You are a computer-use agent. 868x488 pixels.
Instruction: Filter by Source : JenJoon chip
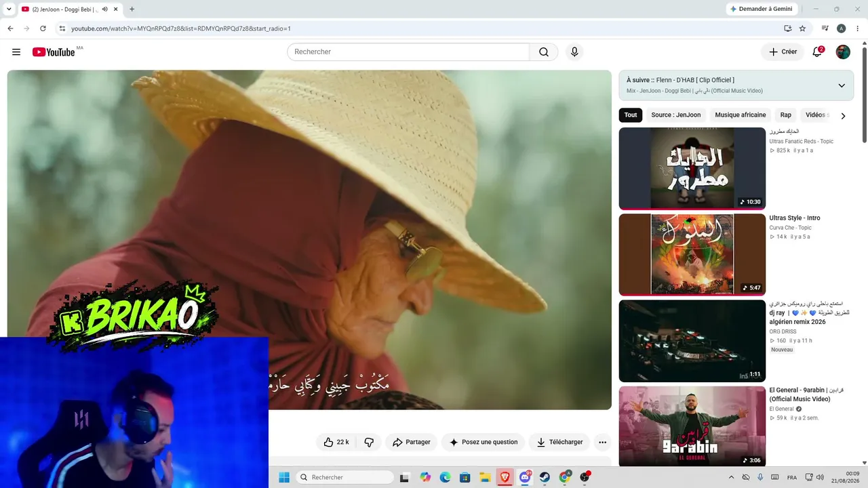pyautogui.click(x=676, y=115)
